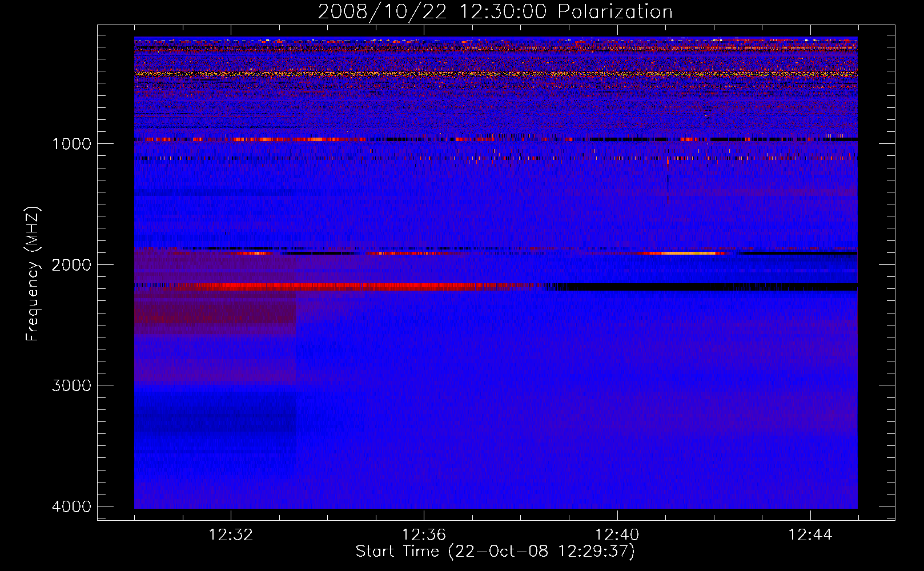This screenshot has height=571, width=924.
Task: Click the 12:44 time tick label
Action: point(810,535)
